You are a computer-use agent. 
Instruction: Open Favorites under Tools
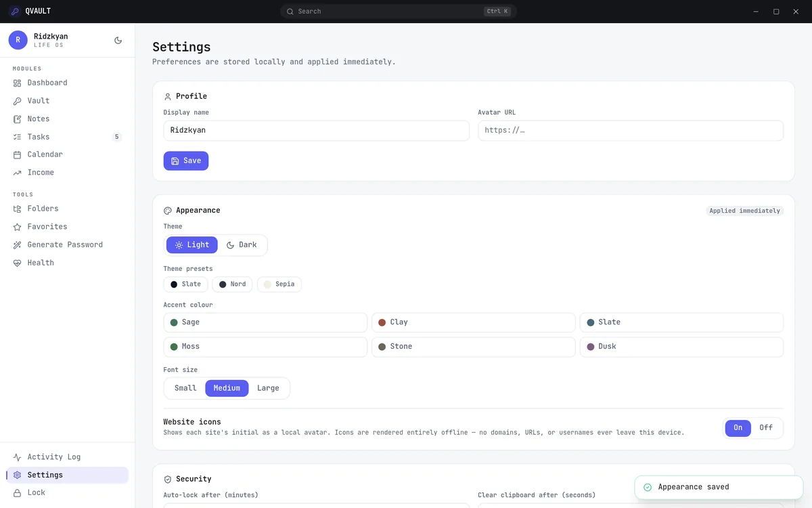point(68,227)
